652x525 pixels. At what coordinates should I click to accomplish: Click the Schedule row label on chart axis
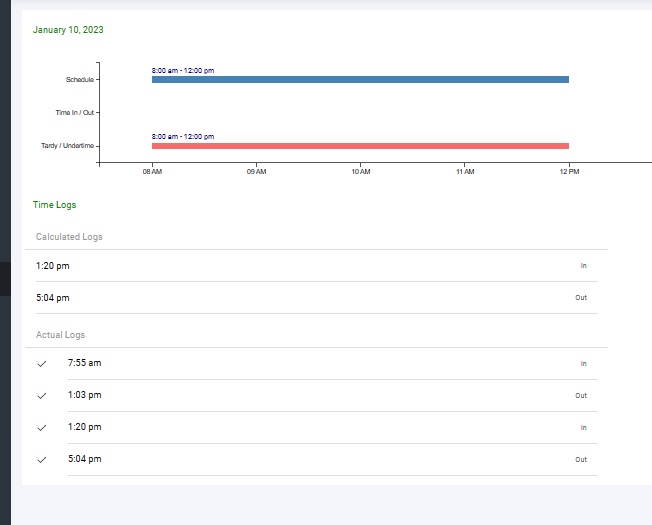80,79
